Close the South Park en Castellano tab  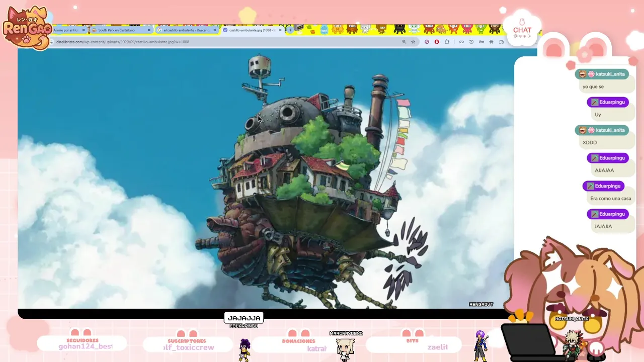pyautogui.click(x=149, y=30)
